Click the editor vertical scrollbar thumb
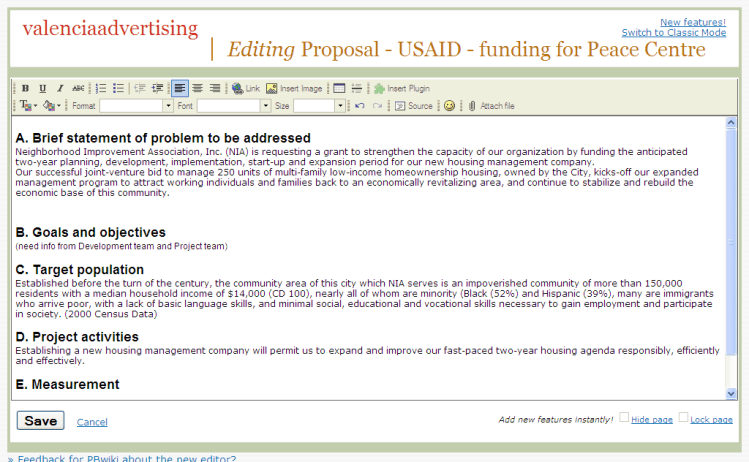 tap(731, 242)
